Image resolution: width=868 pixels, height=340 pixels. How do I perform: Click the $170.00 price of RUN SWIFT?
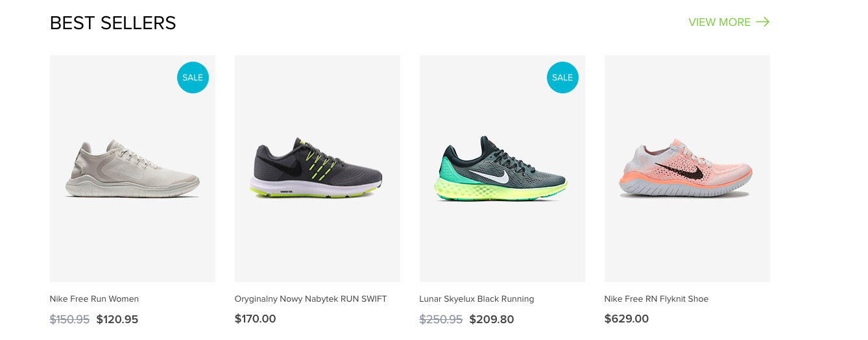(256, 319)
